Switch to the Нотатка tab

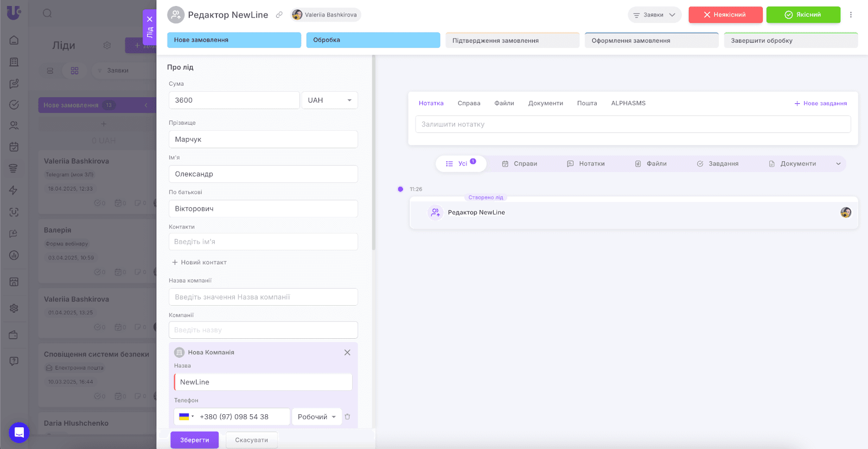tap(431, 103)
